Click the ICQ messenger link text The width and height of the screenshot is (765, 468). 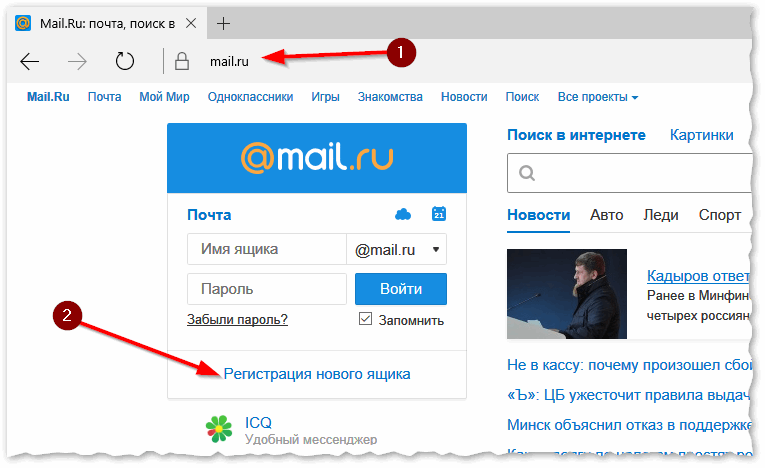(258, 423)
